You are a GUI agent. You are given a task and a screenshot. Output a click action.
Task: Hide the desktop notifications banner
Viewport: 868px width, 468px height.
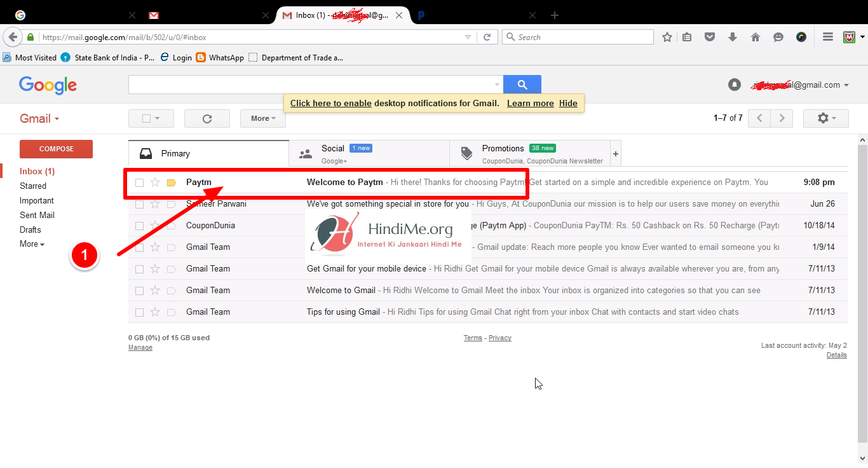click(x=568, y=103)
